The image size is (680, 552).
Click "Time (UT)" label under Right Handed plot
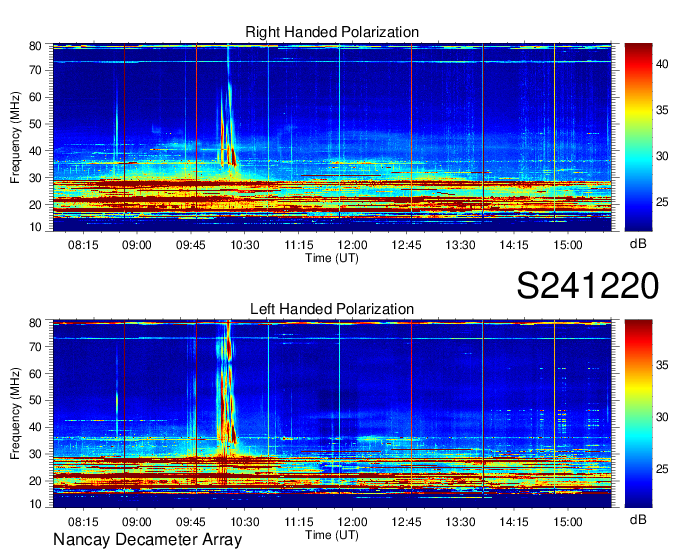pyautogui.click(x=332, y=258)
